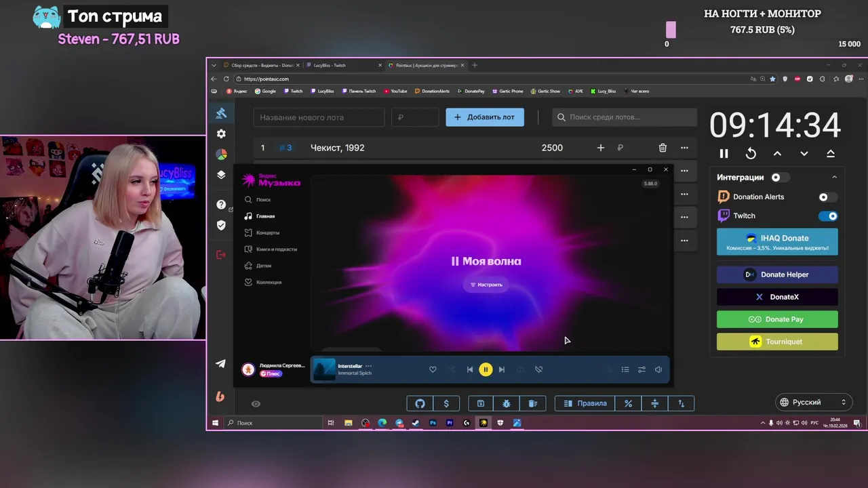Image resolution: width=868 pixels, height=488 pixels.
Task: Open Главная in Yandex Music sidebar
Action: tap(265, 216)
